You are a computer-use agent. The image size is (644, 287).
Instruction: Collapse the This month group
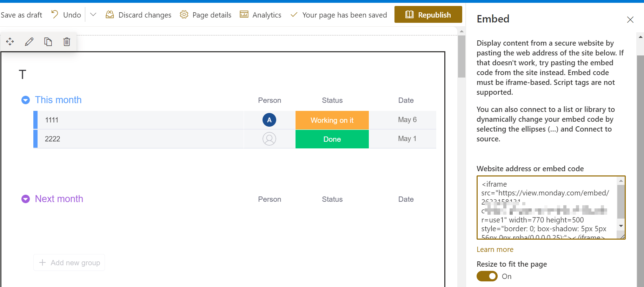(26, 100)
